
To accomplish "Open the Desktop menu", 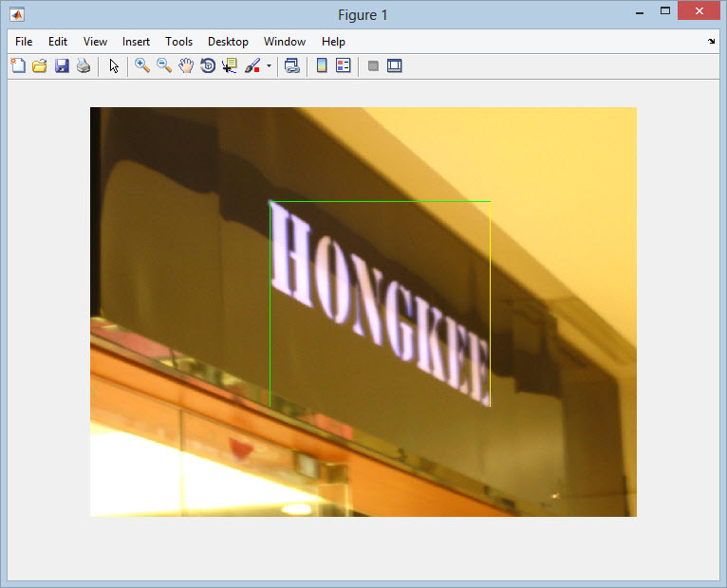I will pos(228,42).
